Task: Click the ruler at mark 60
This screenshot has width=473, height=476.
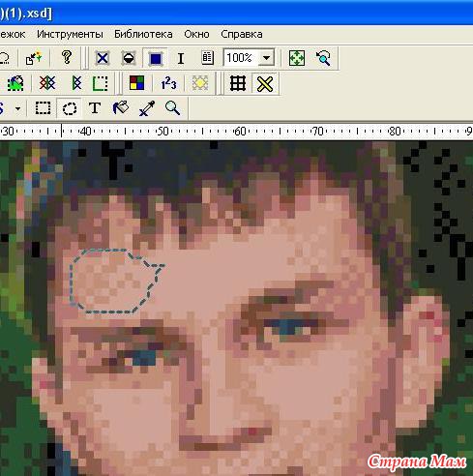Action: tap(240, 132)
